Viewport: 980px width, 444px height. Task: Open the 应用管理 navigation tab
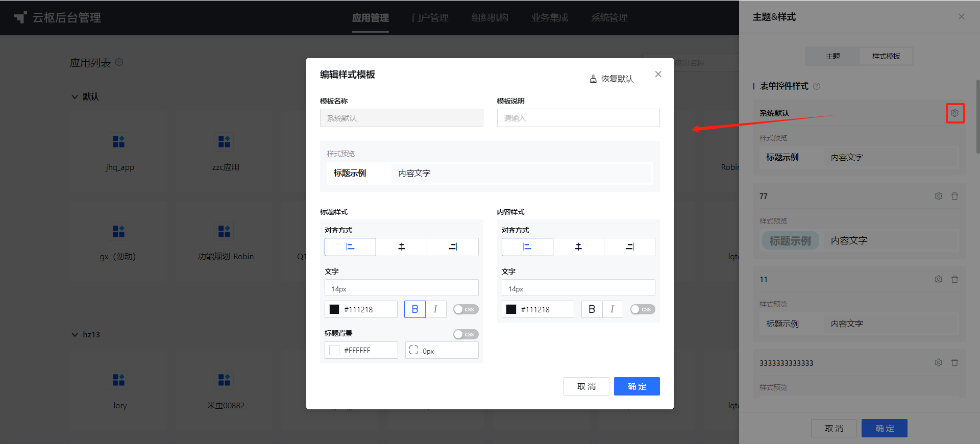(x=371, y=18)
